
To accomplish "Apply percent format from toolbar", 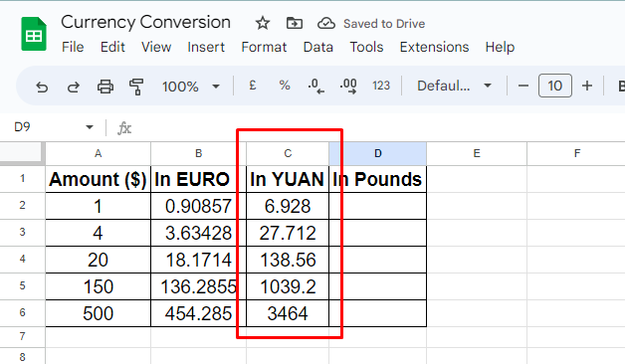I will tap(285, 86).
